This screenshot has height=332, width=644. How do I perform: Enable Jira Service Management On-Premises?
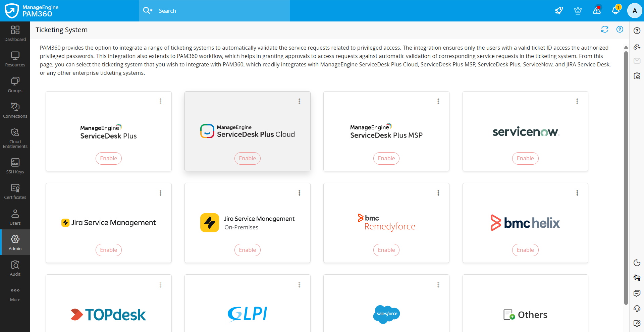(x=248, y=250)
